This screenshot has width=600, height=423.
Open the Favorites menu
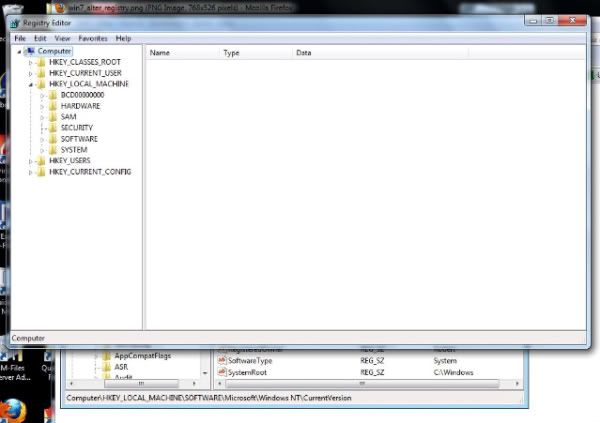93,38
